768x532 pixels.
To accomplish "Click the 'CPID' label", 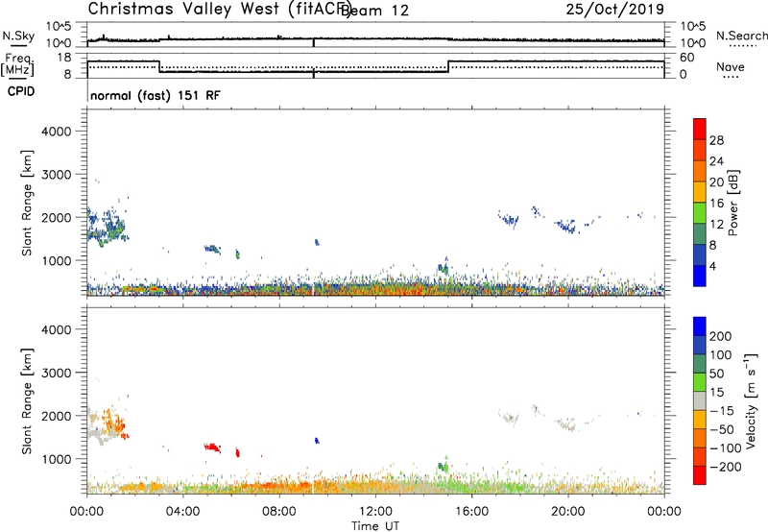I will pos(21,91).
